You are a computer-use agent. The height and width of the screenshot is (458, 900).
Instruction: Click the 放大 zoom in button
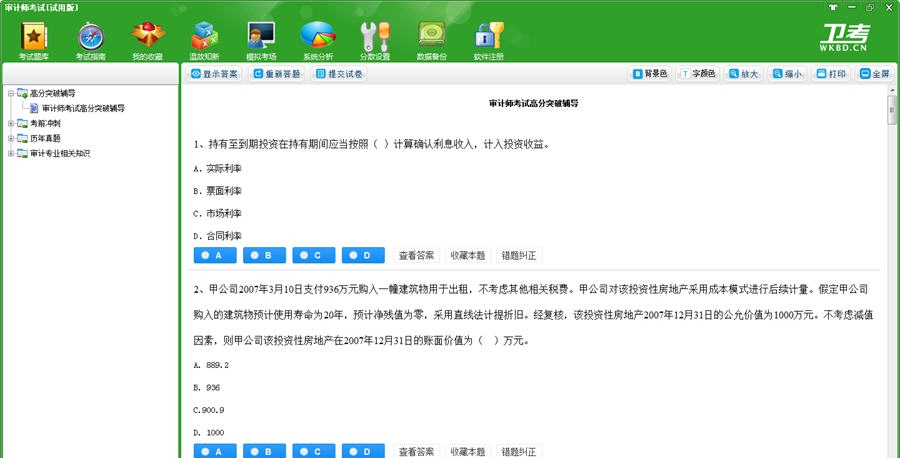click(x=743, y=74)
